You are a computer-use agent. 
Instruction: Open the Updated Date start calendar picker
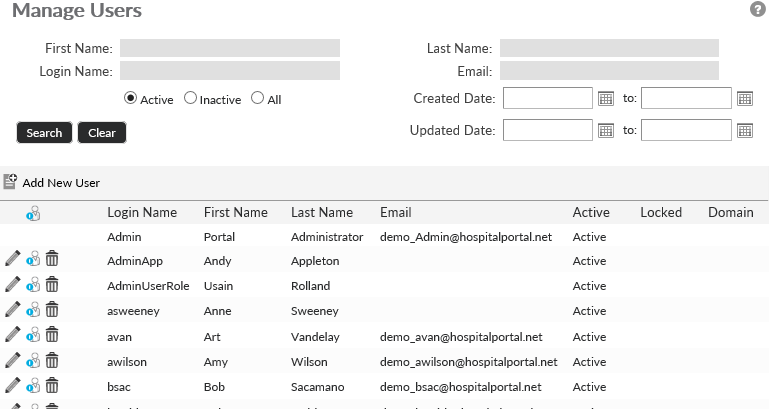pos(605,130)
